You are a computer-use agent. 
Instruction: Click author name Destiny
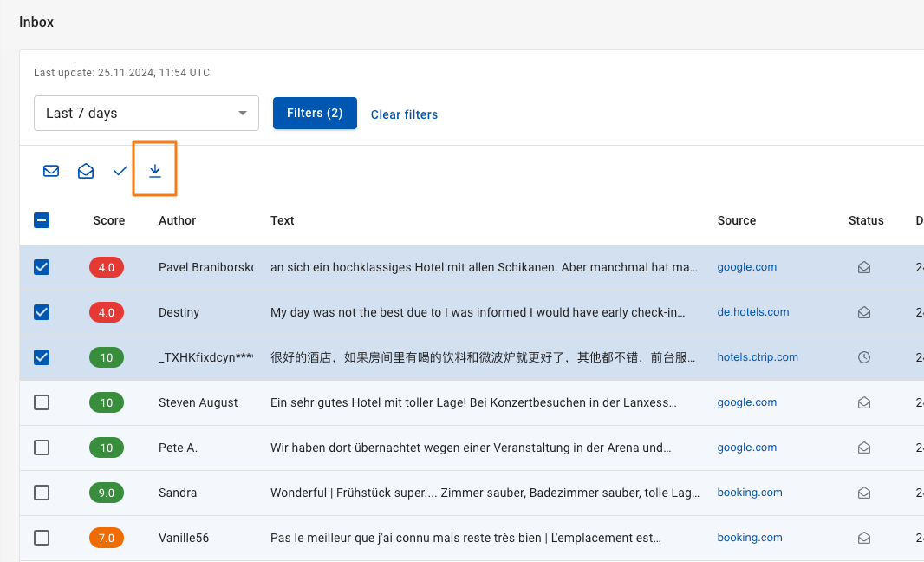click(179, 312)
